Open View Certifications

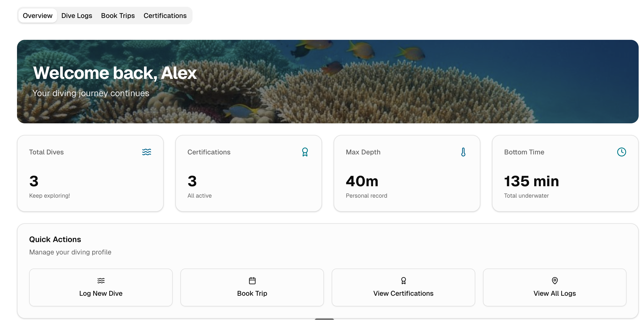coord(403,287)
